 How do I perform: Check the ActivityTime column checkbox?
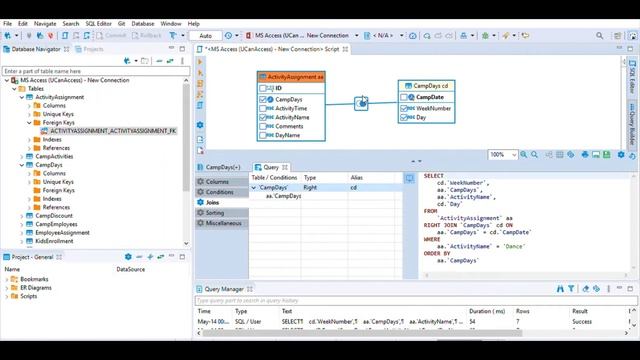[263, 109]
